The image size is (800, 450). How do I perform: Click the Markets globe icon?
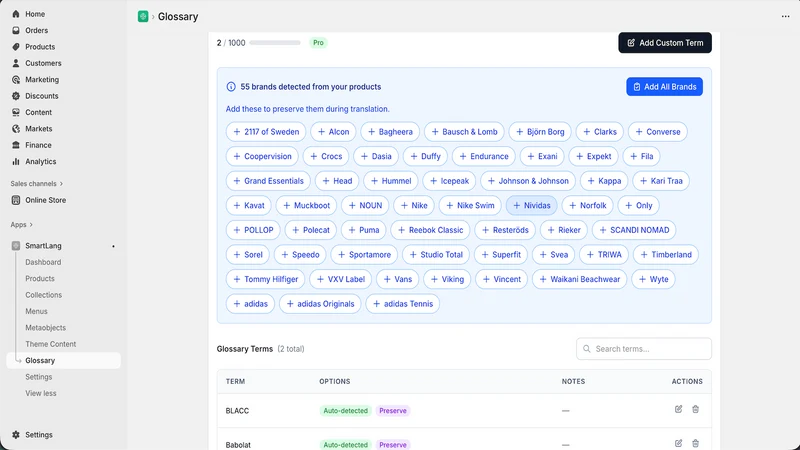[x=16, y=129]
